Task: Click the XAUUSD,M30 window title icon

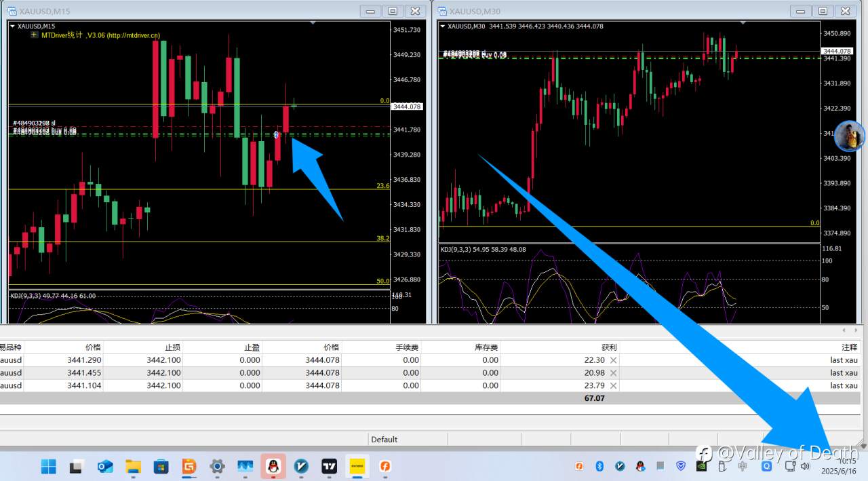Action: [442, 11]
